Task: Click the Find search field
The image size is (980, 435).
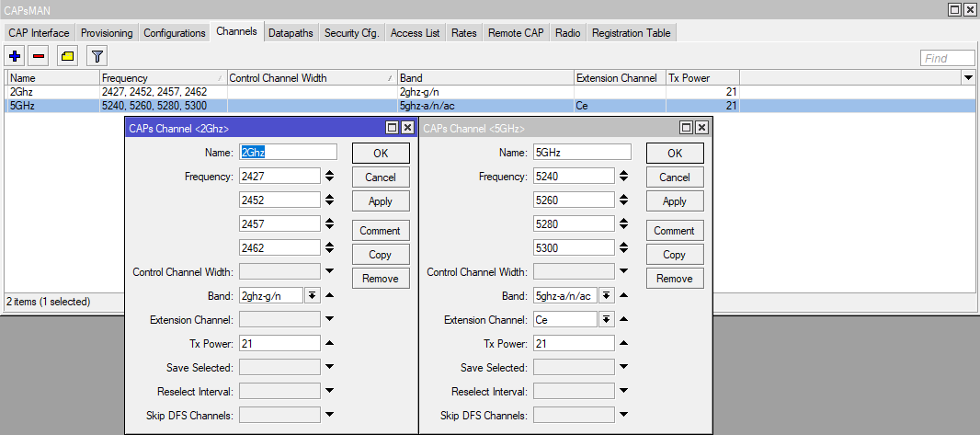Action: click(x=948, y=58)
